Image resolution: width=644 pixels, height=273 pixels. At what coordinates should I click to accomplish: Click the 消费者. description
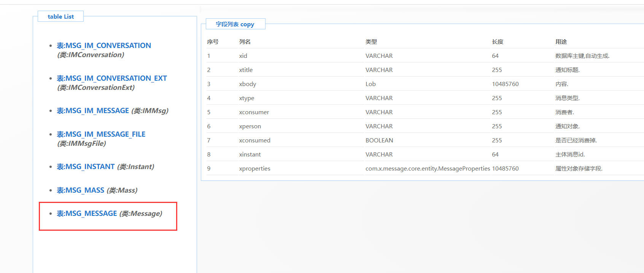tap(565, 112)
